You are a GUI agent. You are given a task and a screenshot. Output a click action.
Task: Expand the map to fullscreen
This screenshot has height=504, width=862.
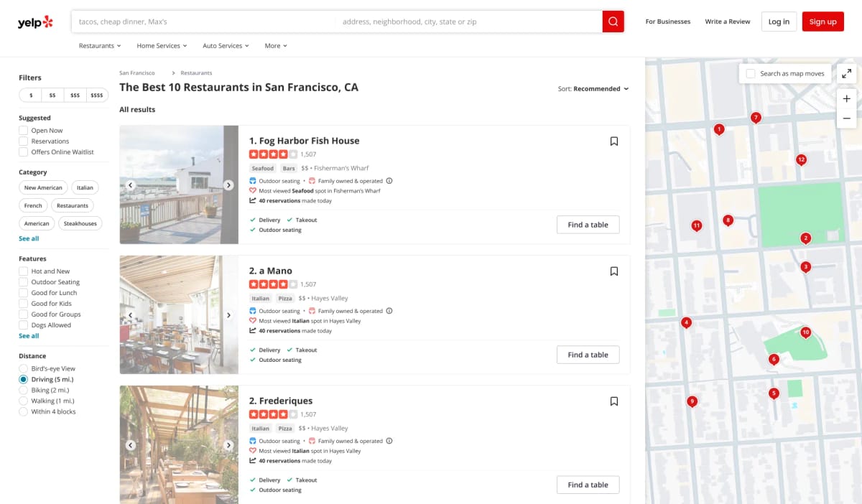tap(846, 73)
